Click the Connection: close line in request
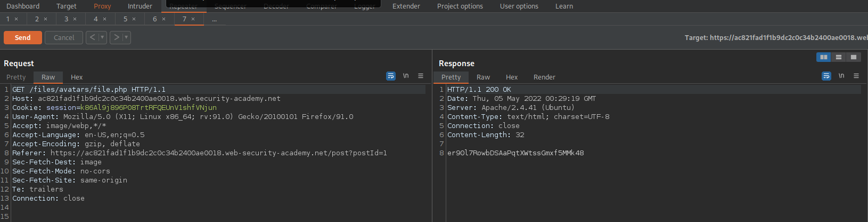Screen dimensions: 868x222 point(48,198)
